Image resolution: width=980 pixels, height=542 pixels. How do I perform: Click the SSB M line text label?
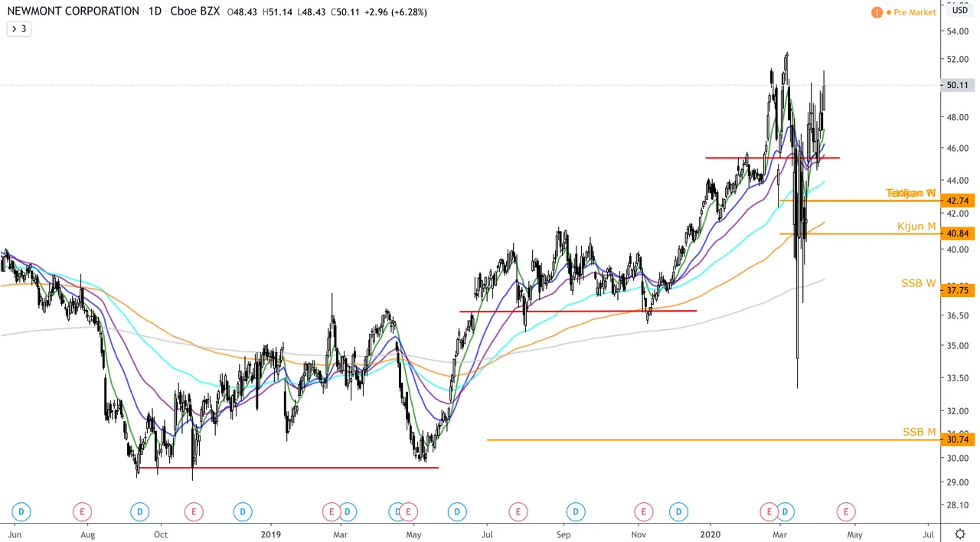[919, 432]
